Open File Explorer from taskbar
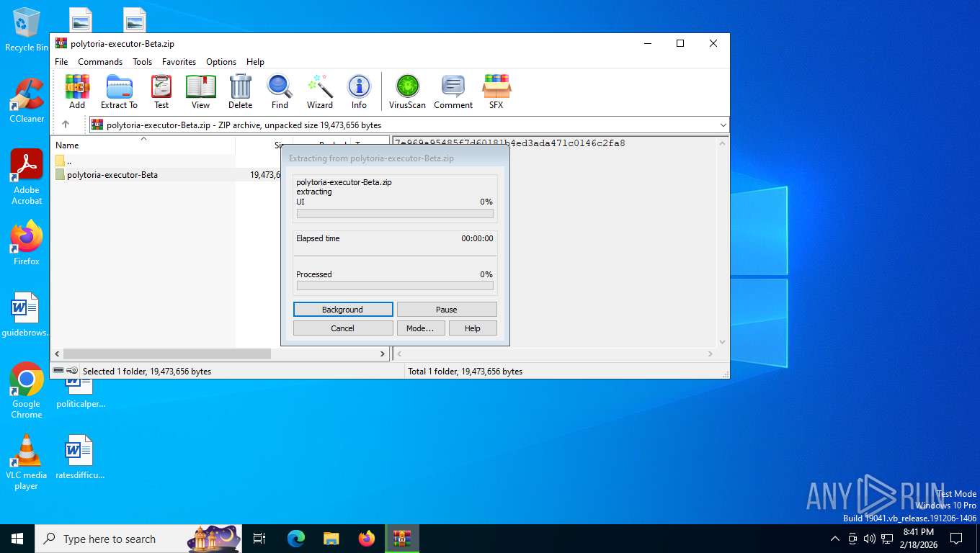This screenshot has width=980, height=553. (331, 539)
